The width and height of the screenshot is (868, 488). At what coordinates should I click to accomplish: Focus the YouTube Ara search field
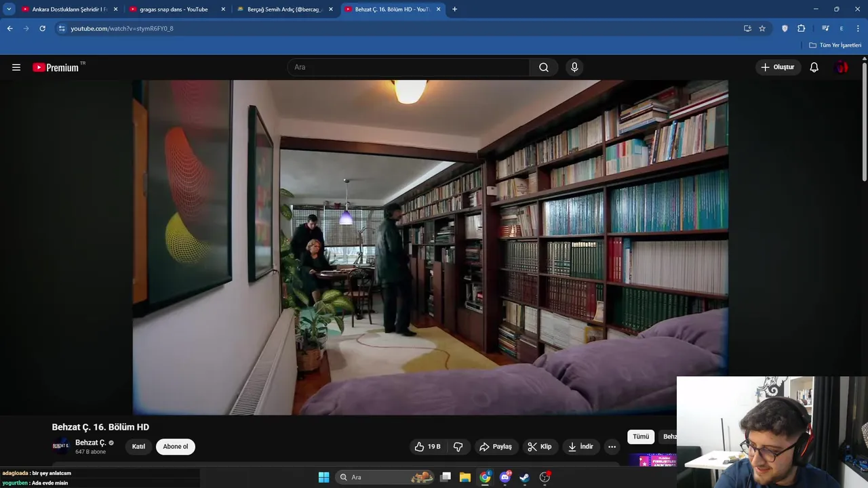coord(410,67)
